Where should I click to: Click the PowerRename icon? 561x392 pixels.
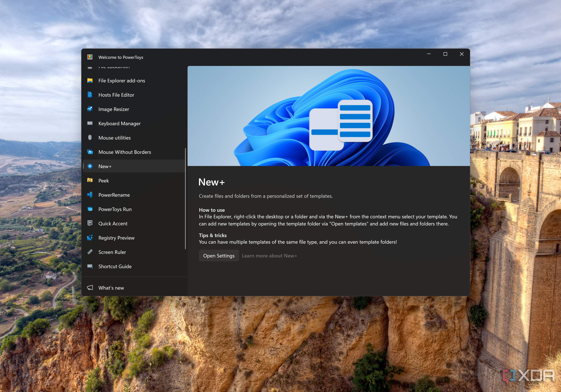(x=90, y=195)
